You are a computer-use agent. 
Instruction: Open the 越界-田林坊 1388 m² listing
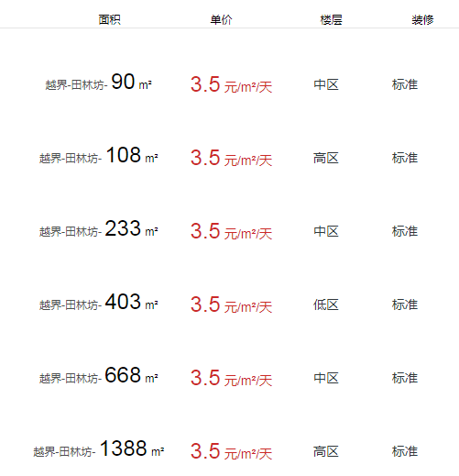(99, 449)
